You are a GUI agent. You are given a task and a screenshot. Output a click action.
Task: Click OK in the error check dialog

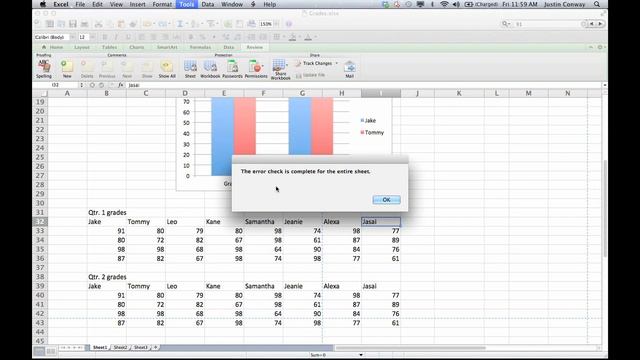tap(386, 200)
